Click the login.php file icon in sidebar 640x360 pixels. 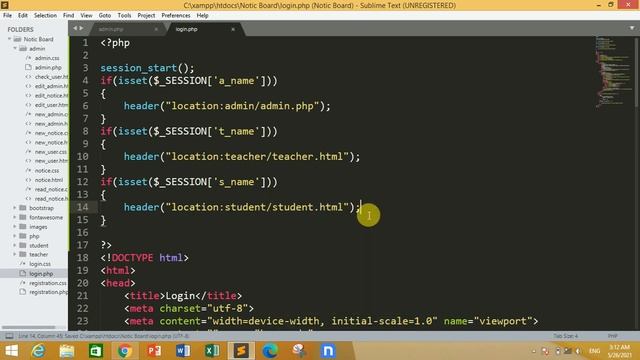(23, 273)
